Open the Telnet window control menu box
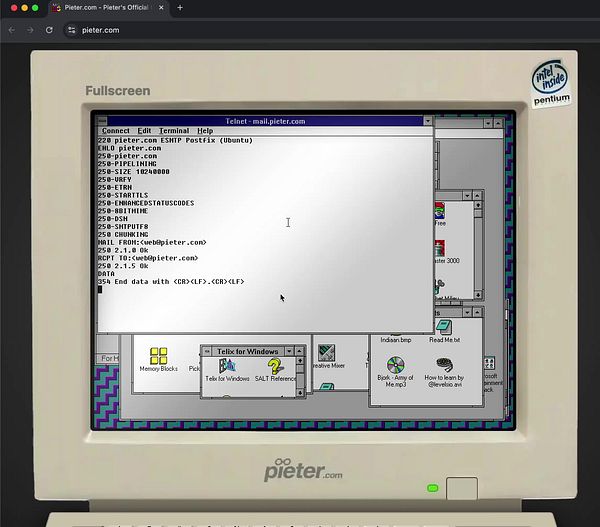This screenshot has width=600, height=527. click(x=102, y=121)
